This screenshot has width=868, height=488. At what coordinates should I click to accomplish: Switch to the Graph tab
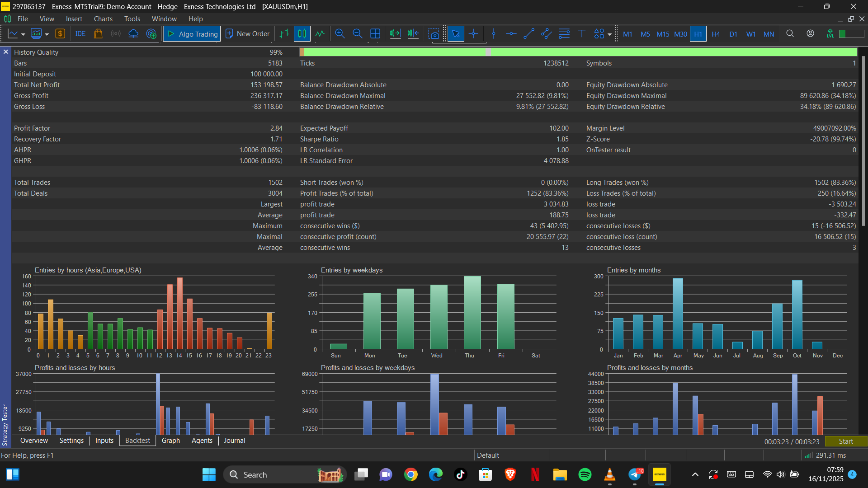coord(170,441)
